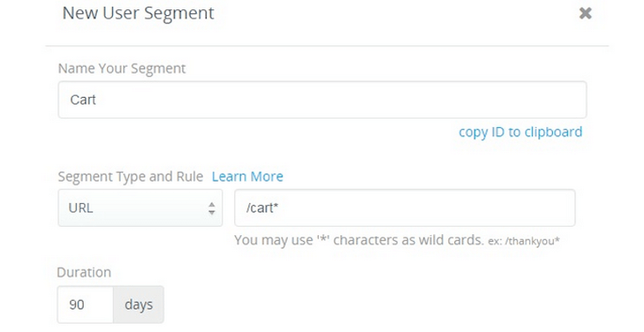The image size is (644, 332).
Task: Click the 90 value in Duration
Action: 77,305
